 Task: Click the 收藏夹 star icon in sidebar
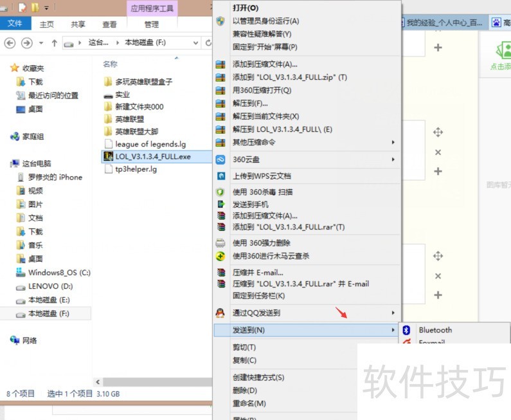point(14,68)
